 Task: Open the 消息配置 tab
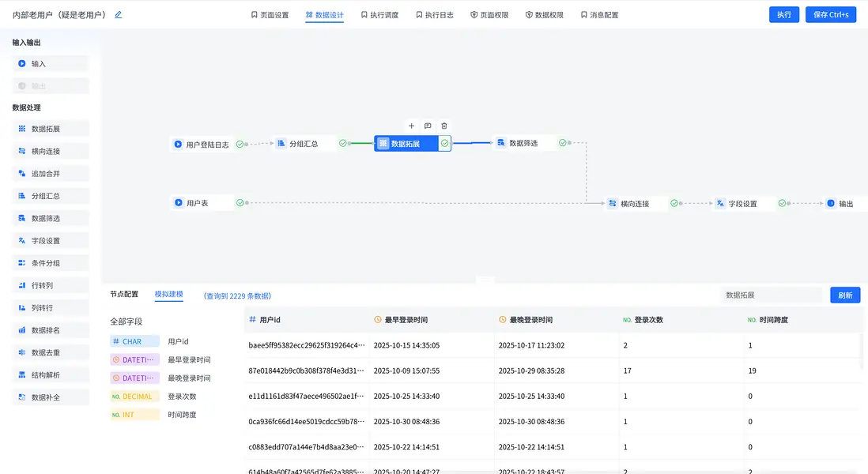coord(599,15)
